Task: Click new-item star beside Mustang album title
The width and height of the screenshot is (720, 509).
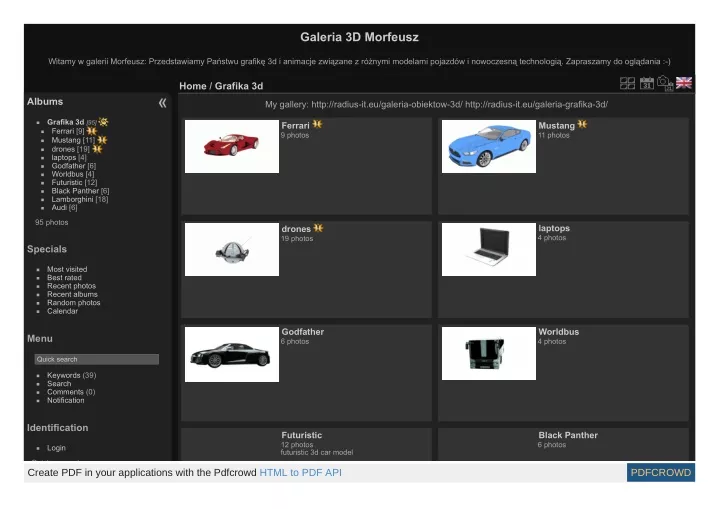Action: click(582, 124)
